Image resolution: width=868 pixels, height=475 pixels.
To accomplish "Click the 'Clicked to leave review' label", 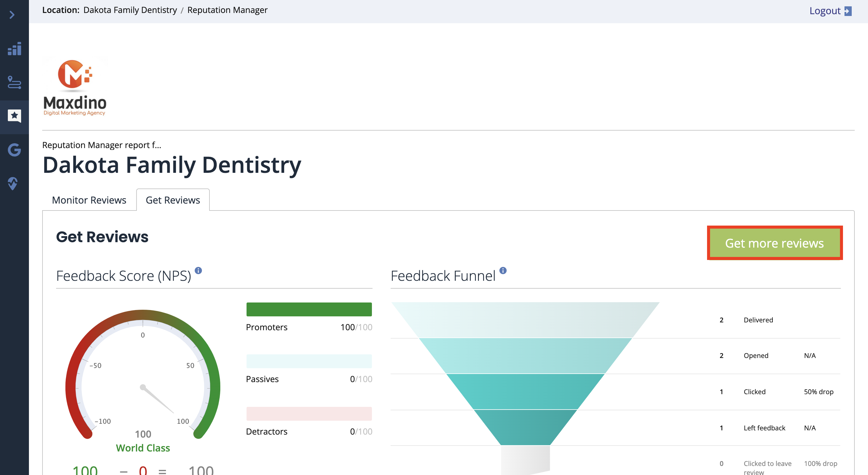I will (x=767, y=467).
